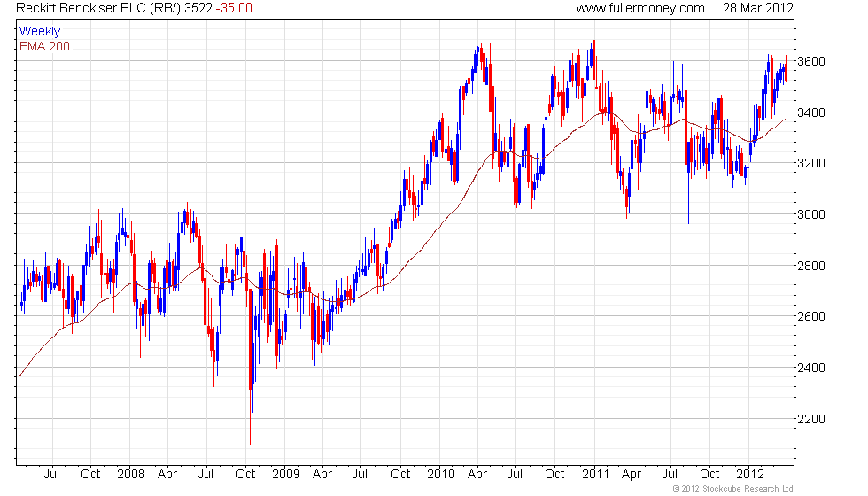Click the 2009 year label on time axis
The width and height of the screenshot is (868, 496).
[285, 475]
